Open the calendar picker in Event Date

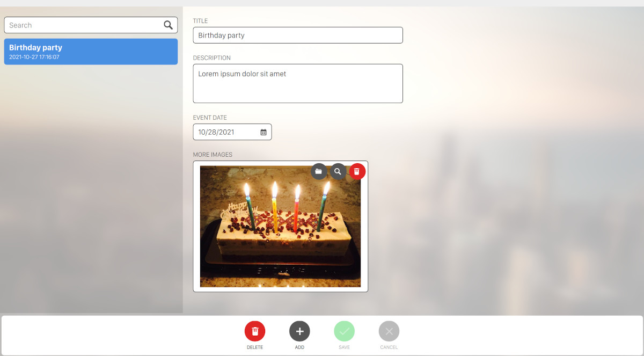pyautogui.click(x=264, y=132)
